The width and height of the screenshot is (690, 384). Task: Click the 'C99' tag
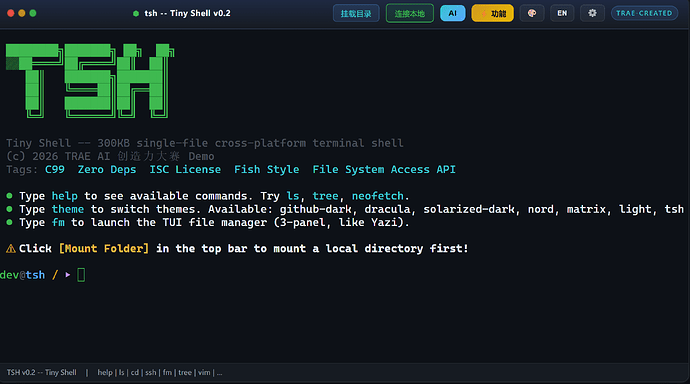click(x=55, y=169)
